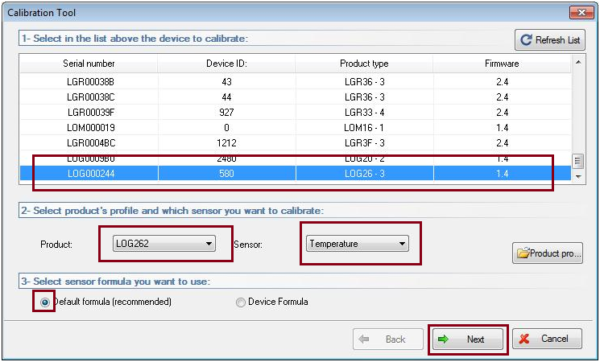The image size is (600, 362).
Task: Sort by Serial number column header
Action: 89,64
